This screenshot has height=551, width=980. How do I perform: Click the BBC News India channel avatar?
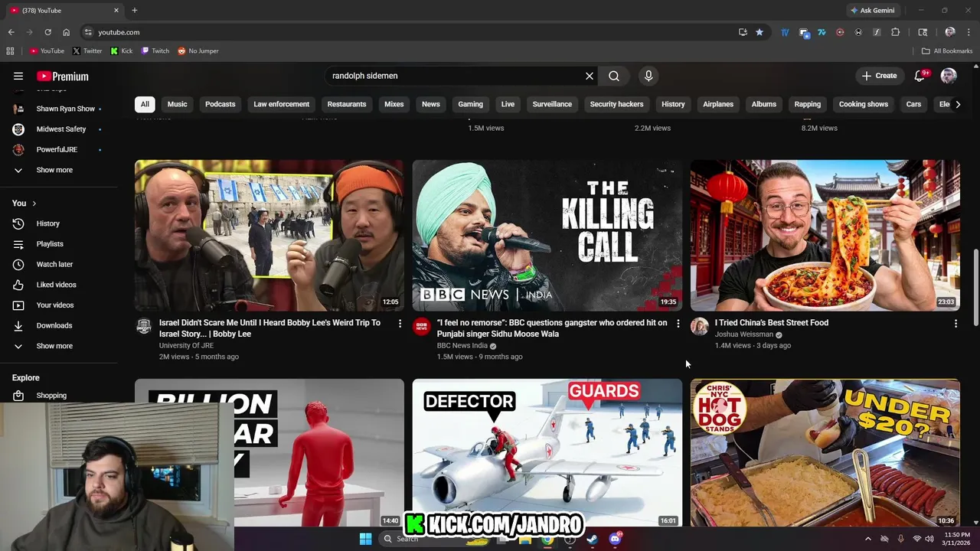pyautogui.click(x=422, y=327)
